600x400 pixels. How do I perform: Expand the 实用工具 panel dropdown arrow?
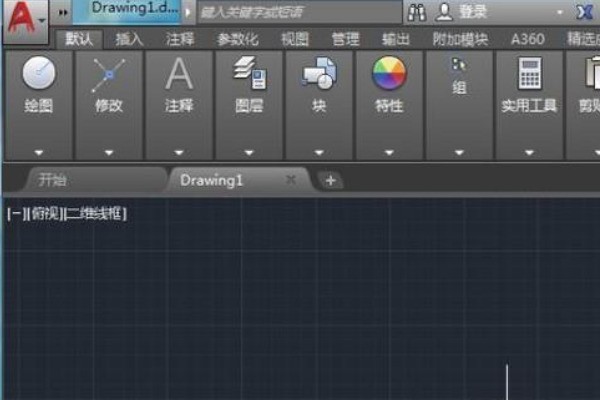coord(529,152)
